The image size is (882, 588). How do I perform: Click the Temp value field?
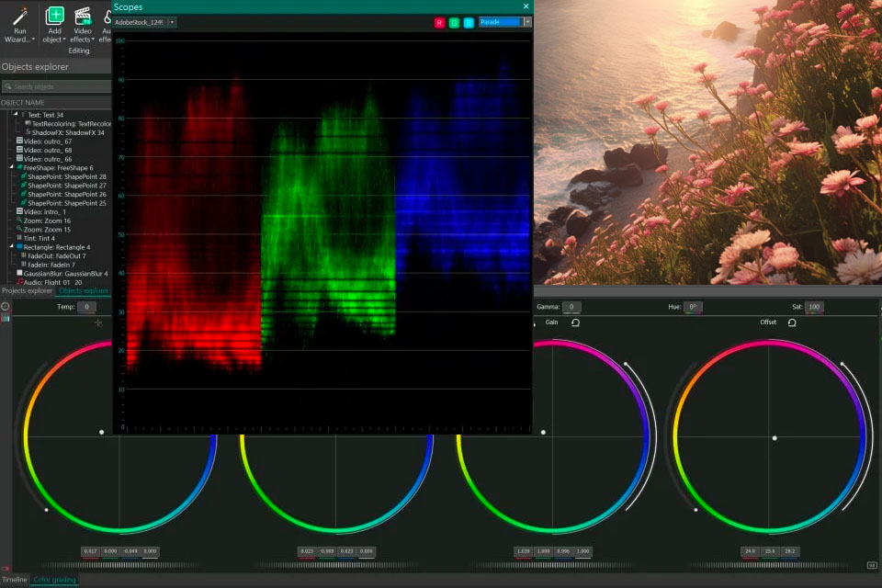point(86,307)
